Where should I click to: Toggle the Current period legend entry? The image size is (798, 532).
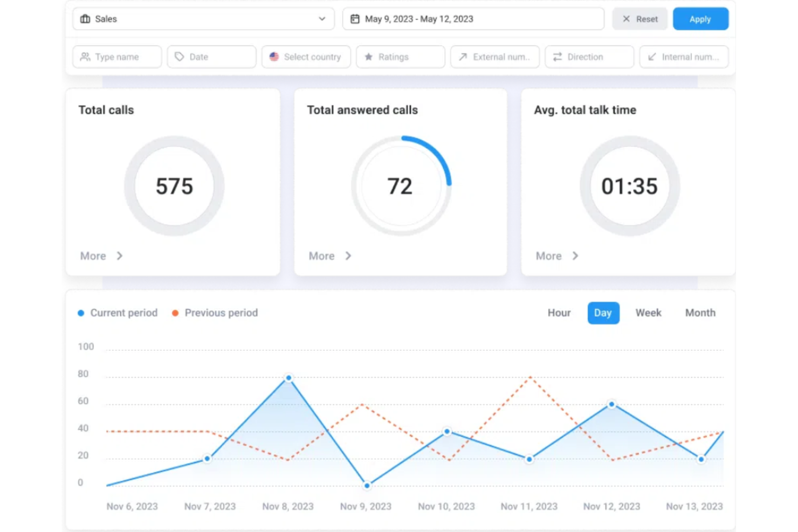pyautogui.click(x=118, y=313)
